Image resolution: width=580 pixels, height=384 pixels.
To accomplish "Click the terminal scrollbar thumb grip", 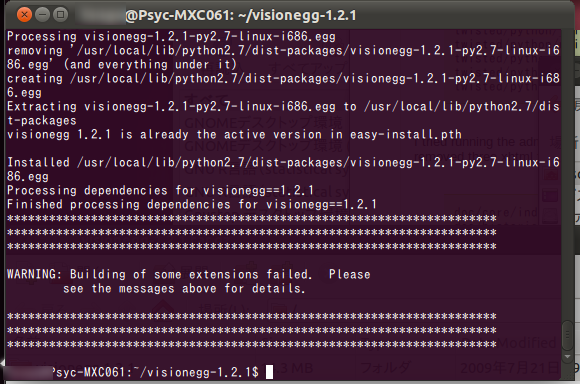I will [567, 335].
